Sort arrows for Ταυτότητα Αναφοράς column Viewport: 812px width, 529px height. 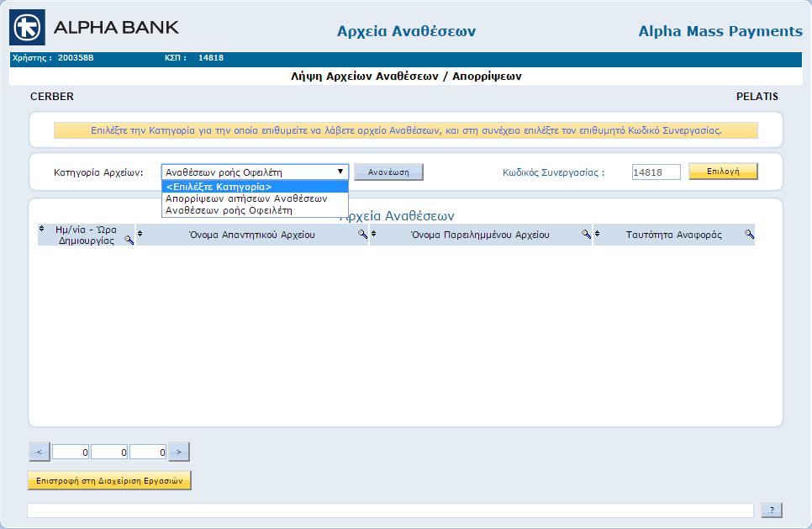pos(597,234)
